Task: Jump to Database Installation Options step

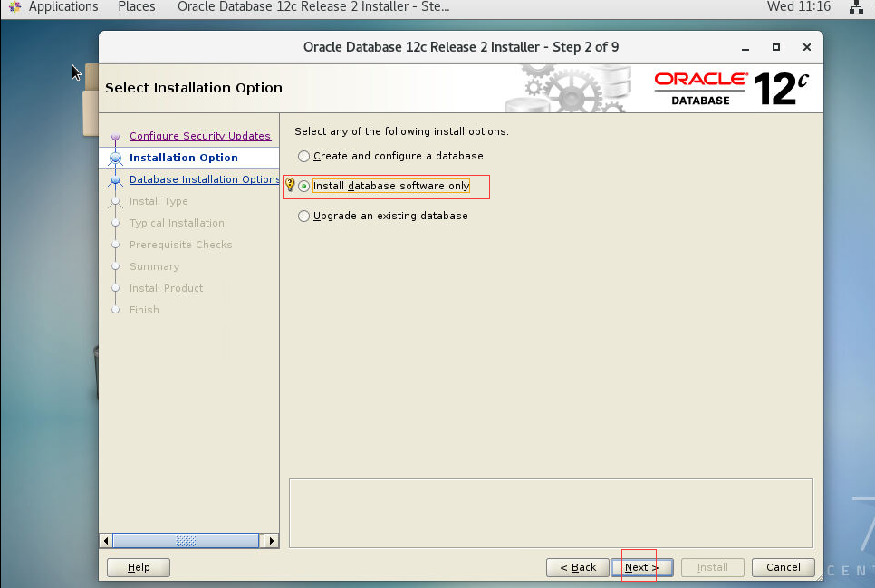Action: point(204,179)
